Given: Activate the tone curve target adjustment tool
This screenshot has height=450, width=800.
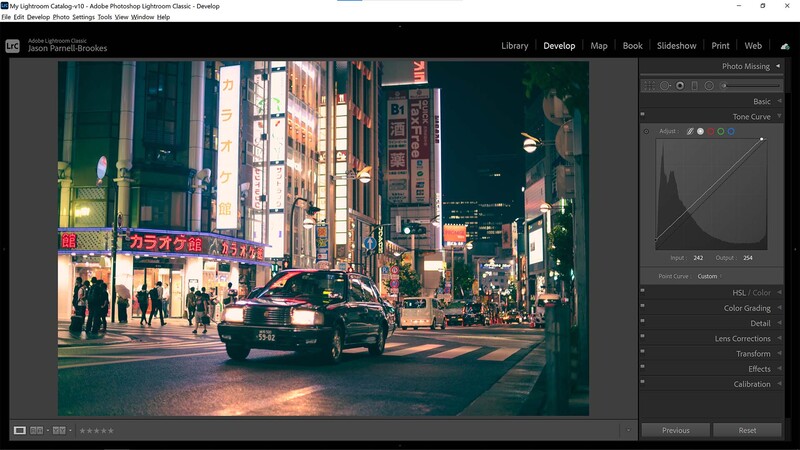Looking at the screenshot, I should point(646,132).
